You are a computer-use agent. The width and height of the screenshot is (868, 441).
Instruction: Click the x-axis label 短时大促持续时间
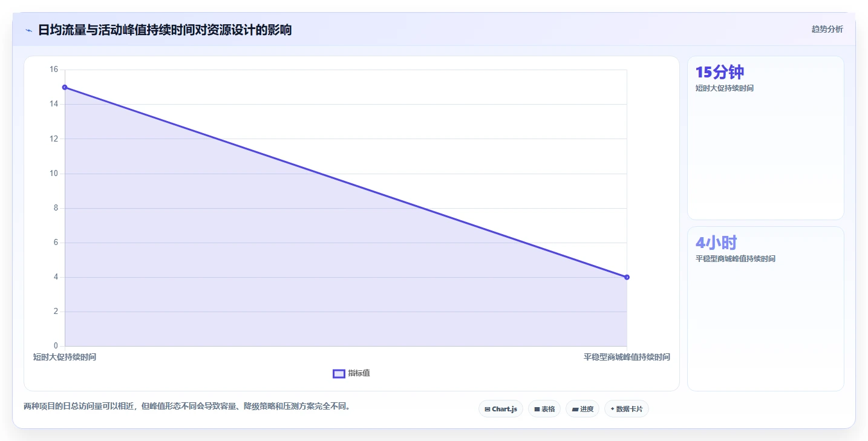click(x=65, y=357)
